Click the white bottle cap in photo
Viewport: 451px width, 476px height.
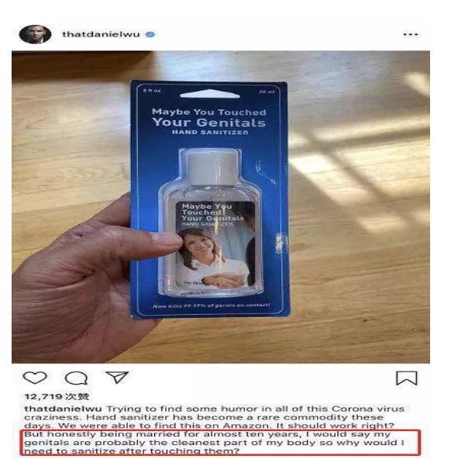tap(212, 167)
